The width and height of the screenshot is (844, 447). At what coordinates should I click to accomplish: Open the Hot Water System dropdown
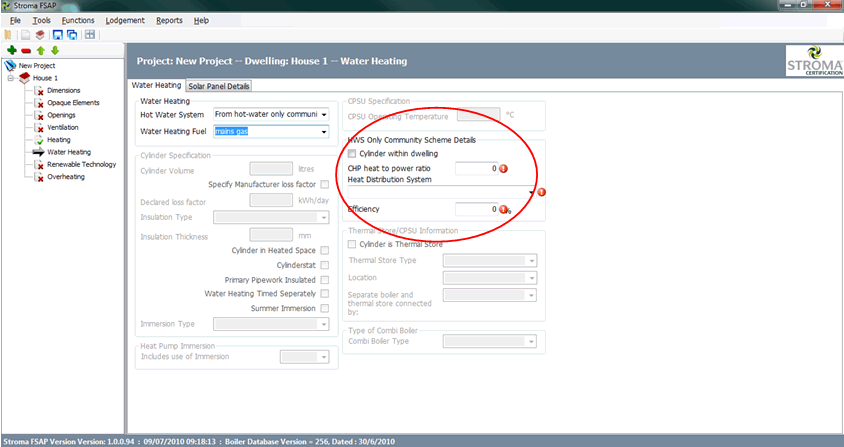[271, 115]
